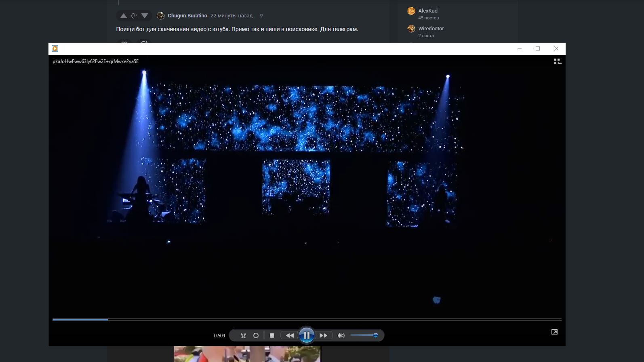Screen dimensions: 644x362
Task: Toggle shuffle mode in the player
Action: 243,335
